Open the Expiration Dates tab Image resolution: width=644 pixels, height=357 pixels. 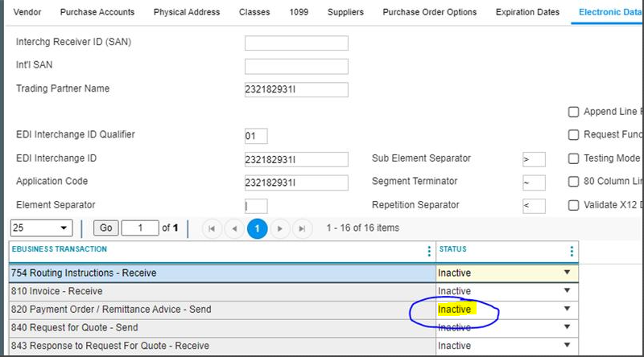[x=527, y=12]
